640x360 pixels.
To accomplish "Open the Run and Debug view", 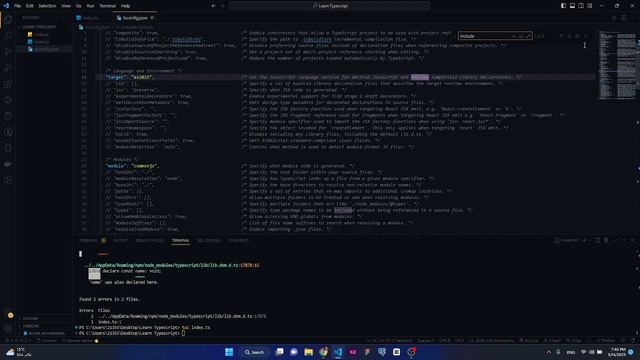I will (x=8, y=68).
